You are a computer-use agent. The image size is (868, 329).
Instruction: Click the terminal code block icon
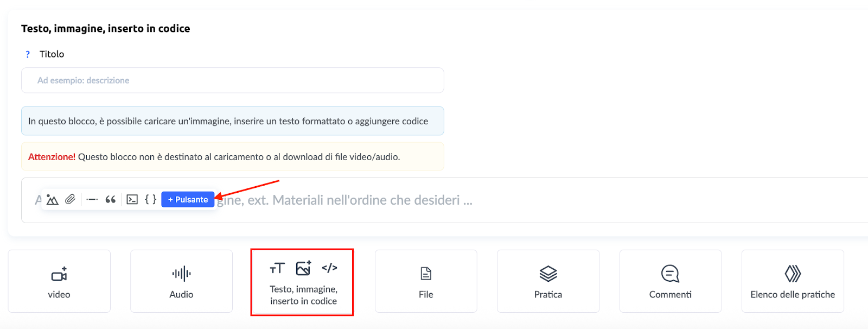point(132,200)
